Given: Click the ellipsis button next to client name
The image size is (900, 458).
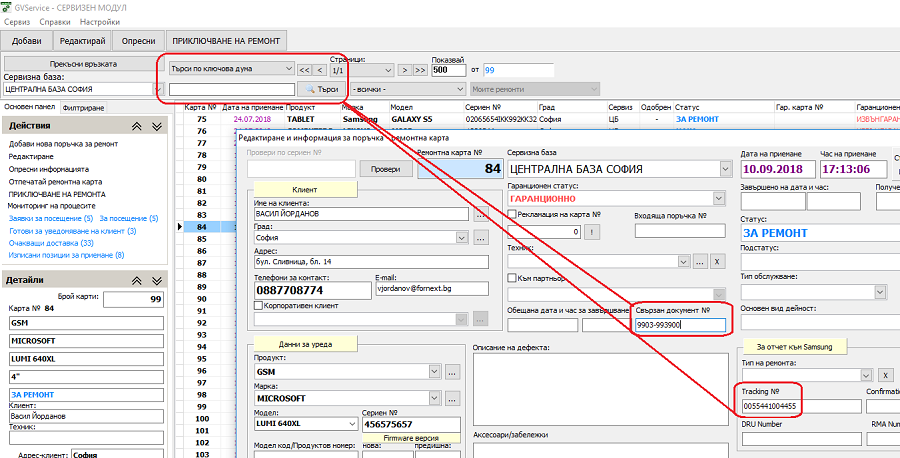Looking at the screenshot, I should click(481, 214).
